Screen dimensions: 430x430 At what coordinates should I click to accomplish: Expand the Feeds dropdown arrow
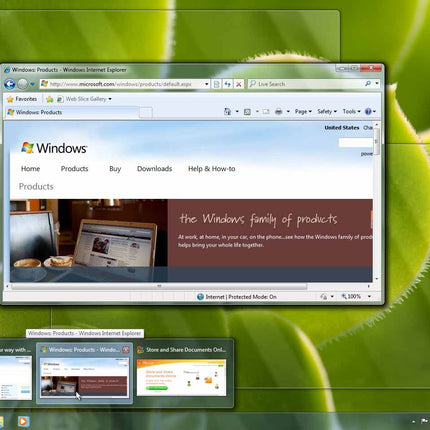coord(257,112)
